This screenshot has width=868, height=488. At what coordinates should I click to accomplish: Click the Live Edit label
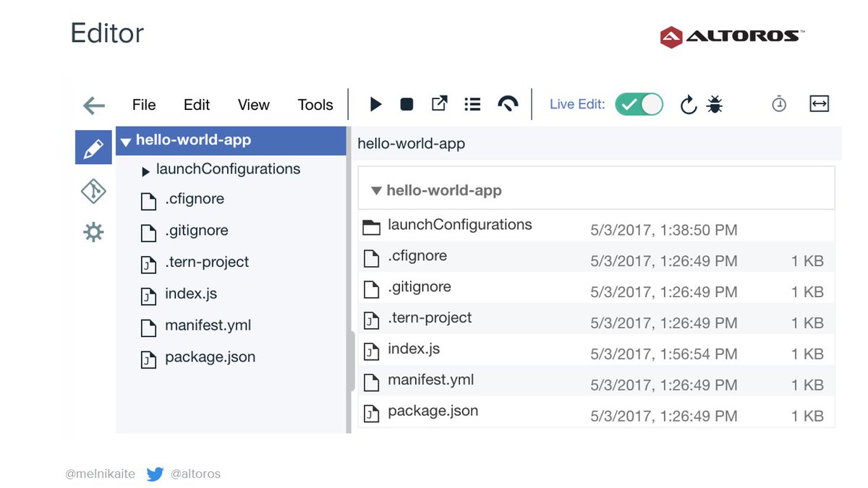(x=577, y=104)
